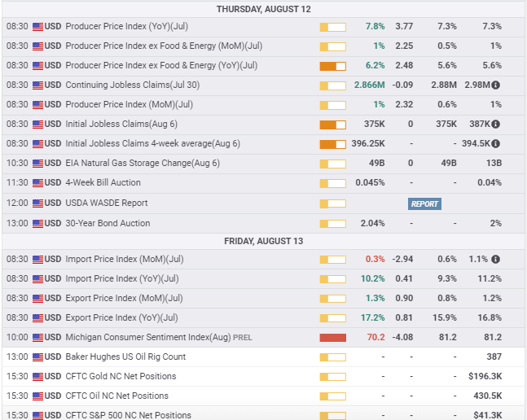Image resolution: width=527 pixels, height=420 pixels.
Task: Click US flag on Michigan Consumer Sentiment row
Action: [37, 338]
